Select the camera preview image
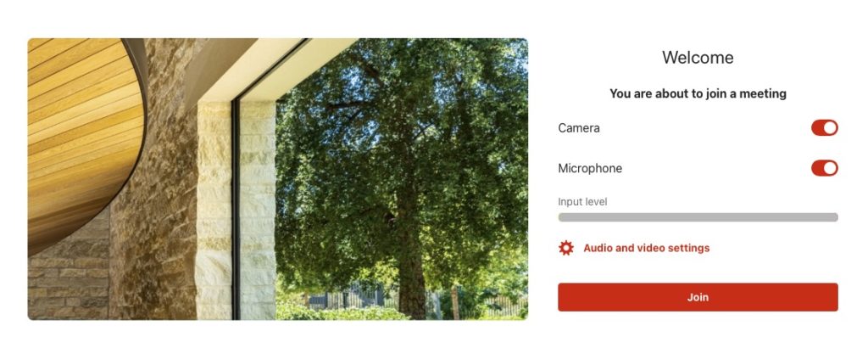 click(x=278, y=179)
